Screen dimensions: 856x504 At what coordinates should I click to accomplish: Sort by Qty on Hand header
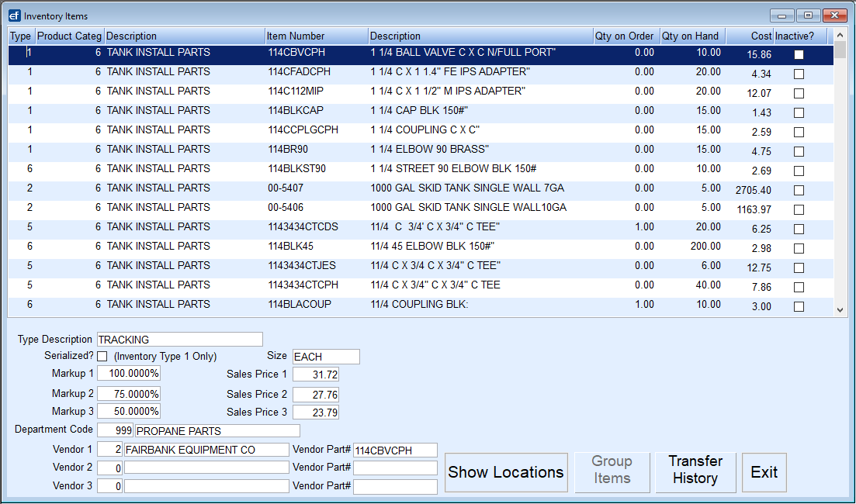(x=692, y=36)
